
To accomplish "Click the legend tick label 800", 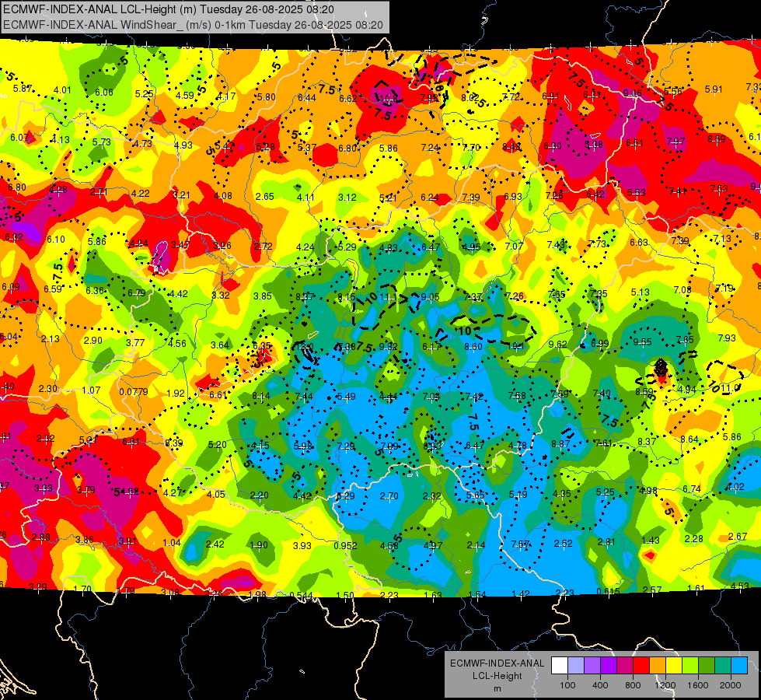I will (x=633, y=685).
